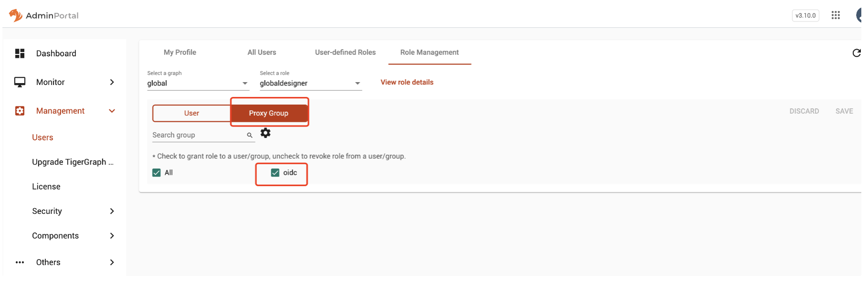Switch to the All Users tab
The width and height of the screenshot is (868, 296).
[262, 53]
